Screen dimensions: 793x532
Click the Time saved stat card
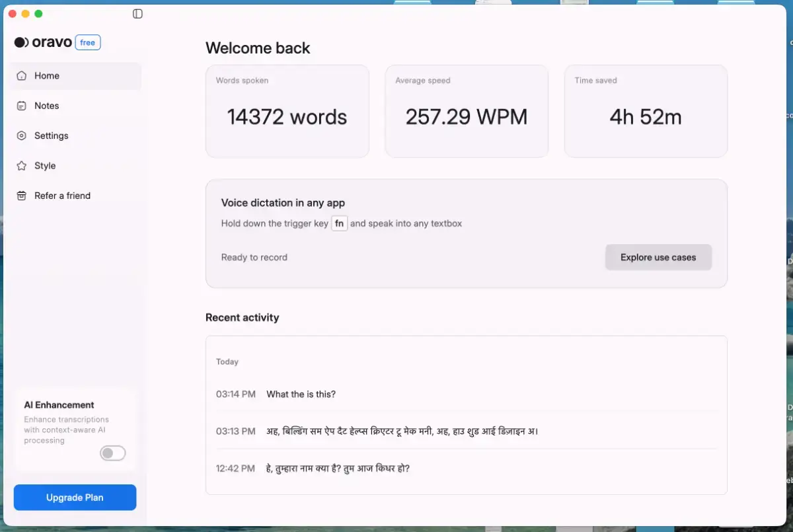coord(646,111)
